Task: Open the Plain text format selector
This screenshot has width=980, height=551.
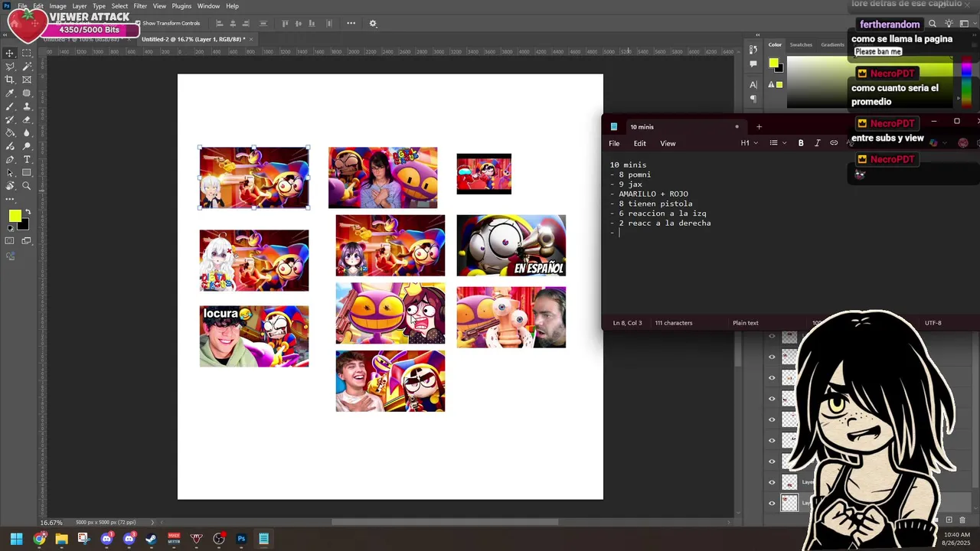Action: (746, 323)
